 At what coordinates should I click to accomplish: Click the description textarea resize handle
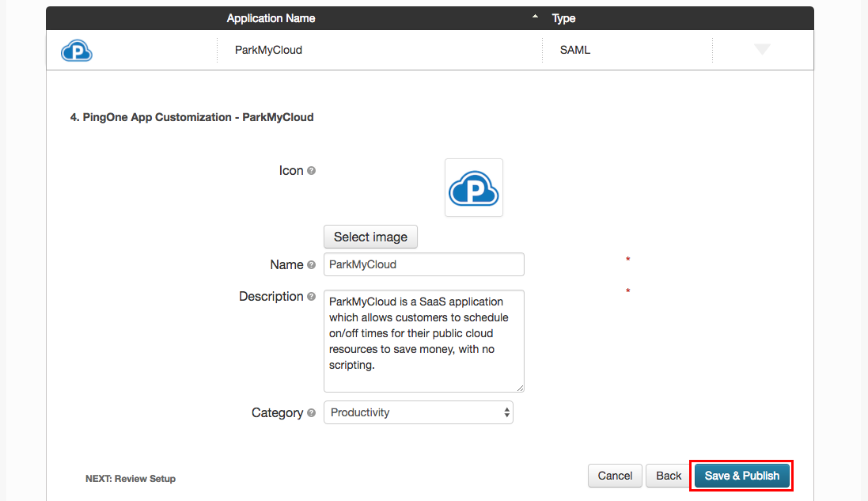click(x=521, y=388)
